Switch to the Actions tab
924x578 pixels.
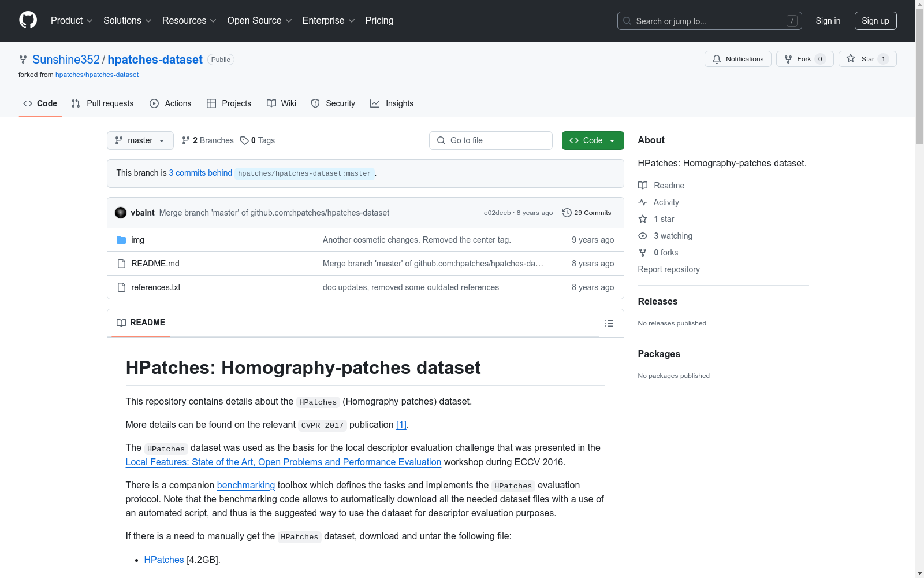pos(170,103)
